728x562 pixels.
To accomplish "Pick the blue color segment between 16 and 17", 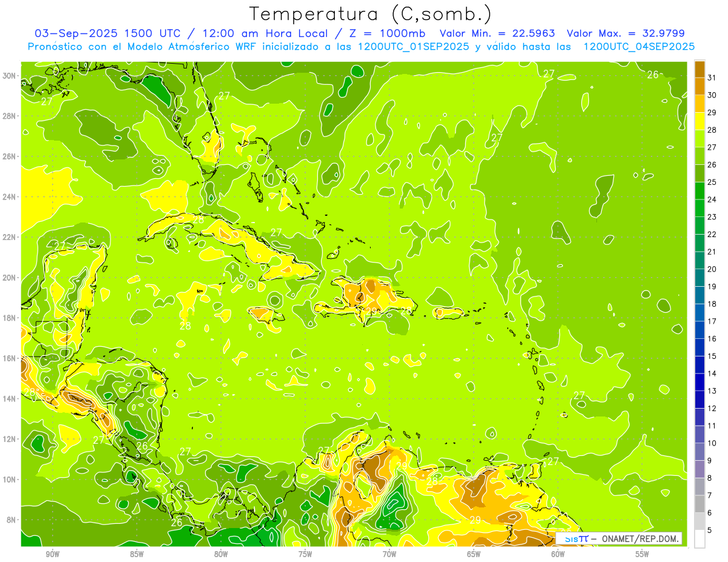I will (699, 330).
